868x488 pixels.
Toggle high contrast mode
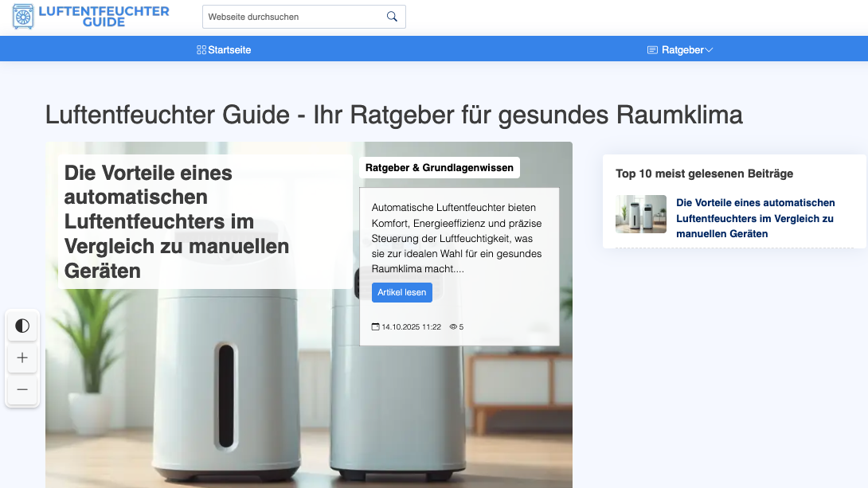[x=22, y=326]
